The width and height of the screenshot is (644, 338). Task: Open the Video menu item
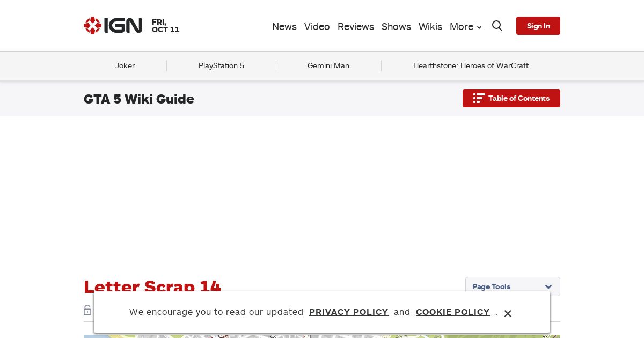[x=317, y=27]
